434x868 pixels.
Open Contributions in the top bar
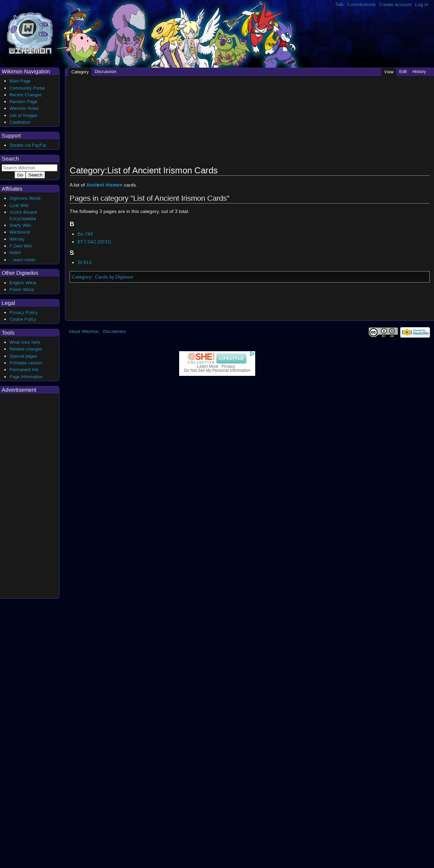pyautogui.click(x=361, y=5)
